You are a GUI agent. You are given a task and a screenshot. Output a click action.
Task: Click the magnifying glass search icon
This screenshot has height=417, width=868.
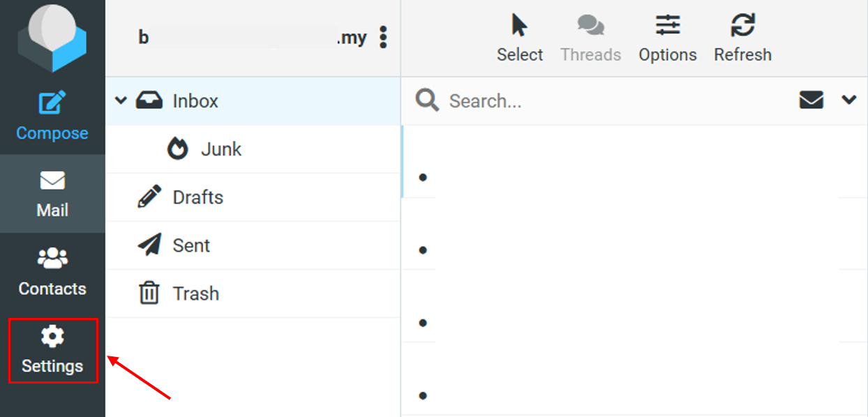pos(427,101)
